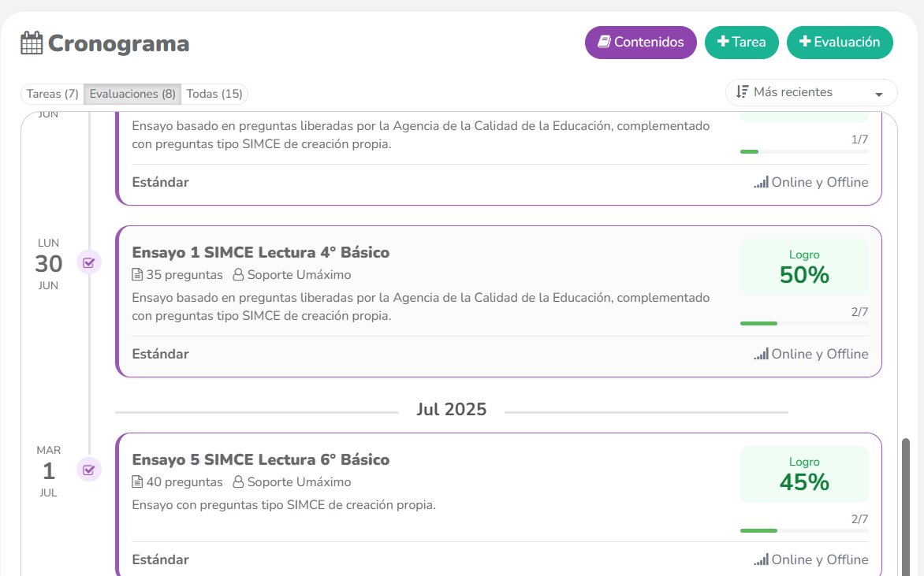Viewport: 924px width, 576px height.
Task: Add a new Tarea
Action: pos(741,43)
